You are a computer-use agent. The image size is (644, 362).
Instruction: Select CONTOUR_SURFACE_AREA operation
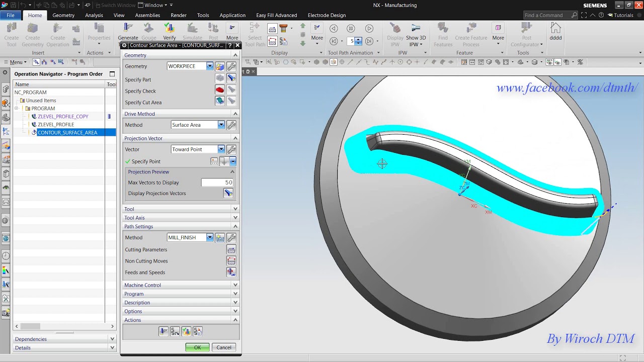click(x=67, y=132)
